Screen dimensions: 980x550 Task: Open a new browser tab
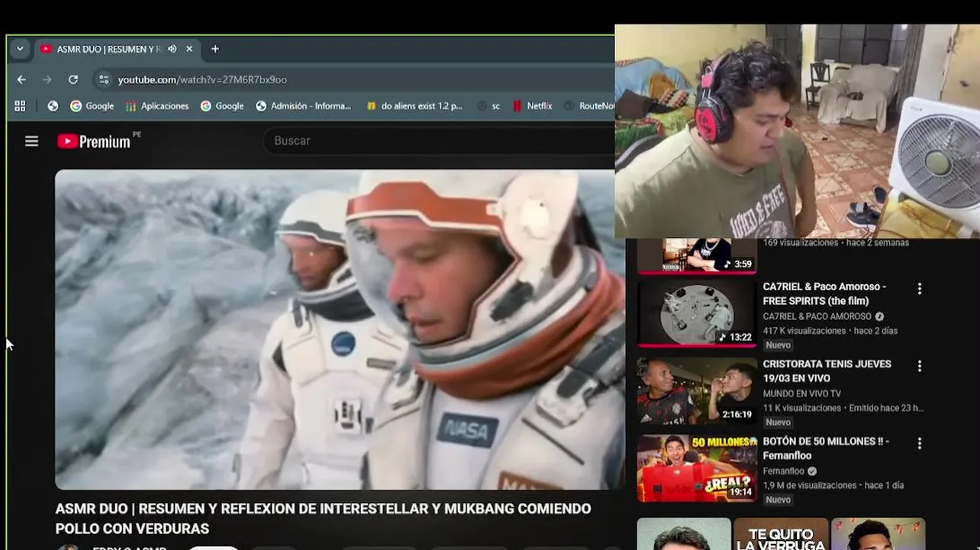pos(215,49)
